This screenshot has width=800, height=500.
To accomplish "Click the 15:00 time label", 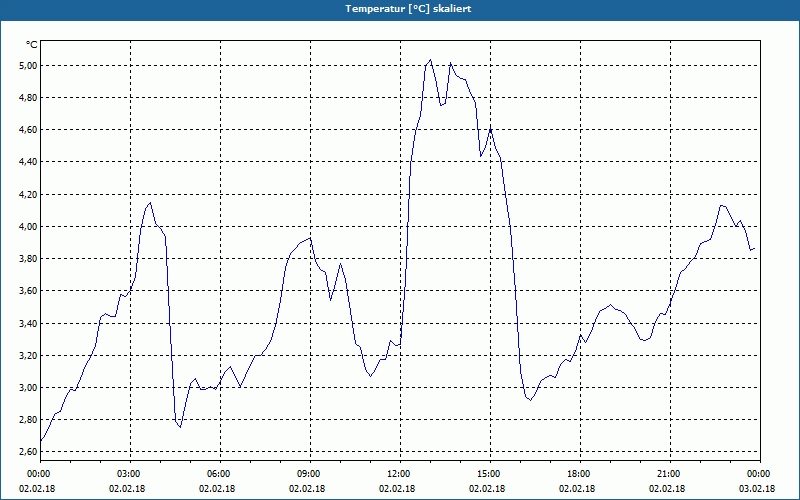I will point(490,474).
